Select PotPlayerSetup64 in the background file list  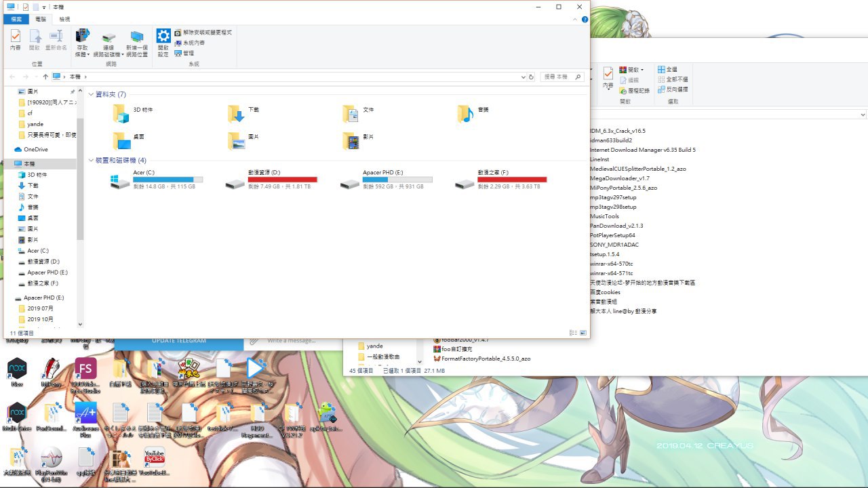pos(612,235)
